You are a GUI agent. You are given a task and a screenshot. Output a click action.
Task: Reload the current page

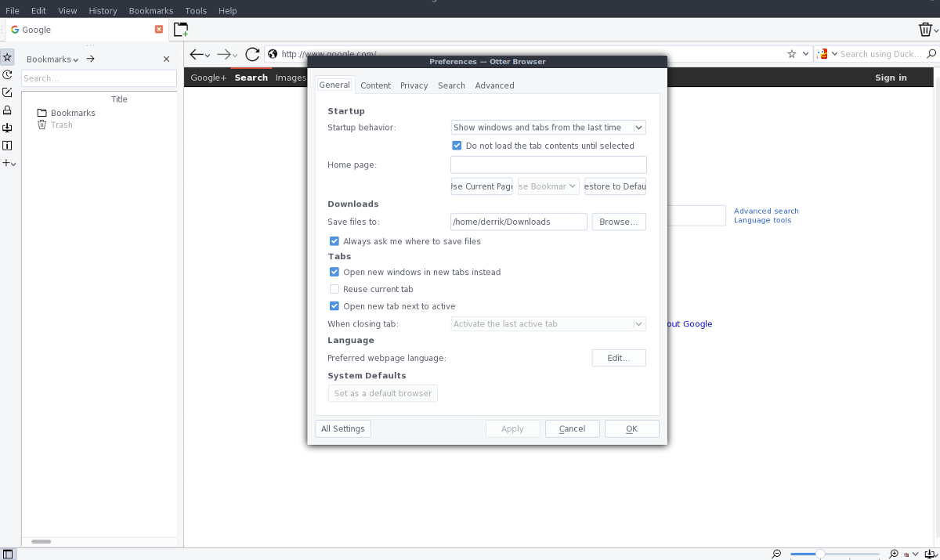(x=251, y=54)
